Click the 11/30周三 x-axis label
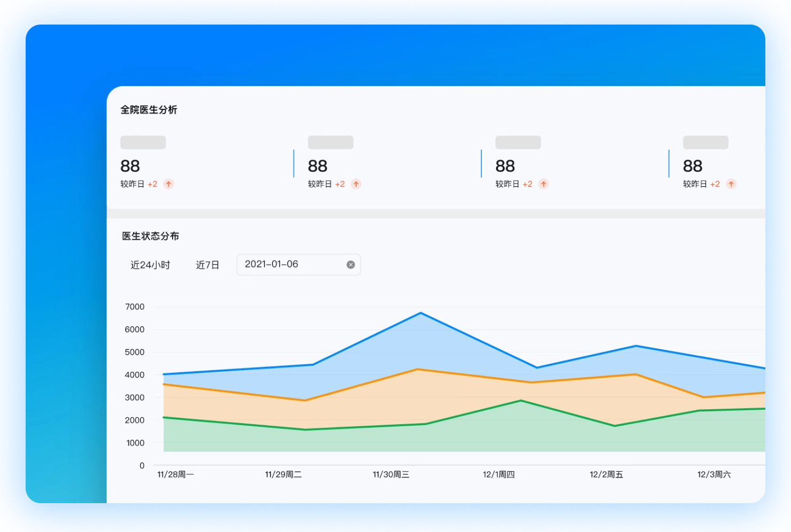The height and width of the screenshot is (532, 791). (x=391, y=474)
